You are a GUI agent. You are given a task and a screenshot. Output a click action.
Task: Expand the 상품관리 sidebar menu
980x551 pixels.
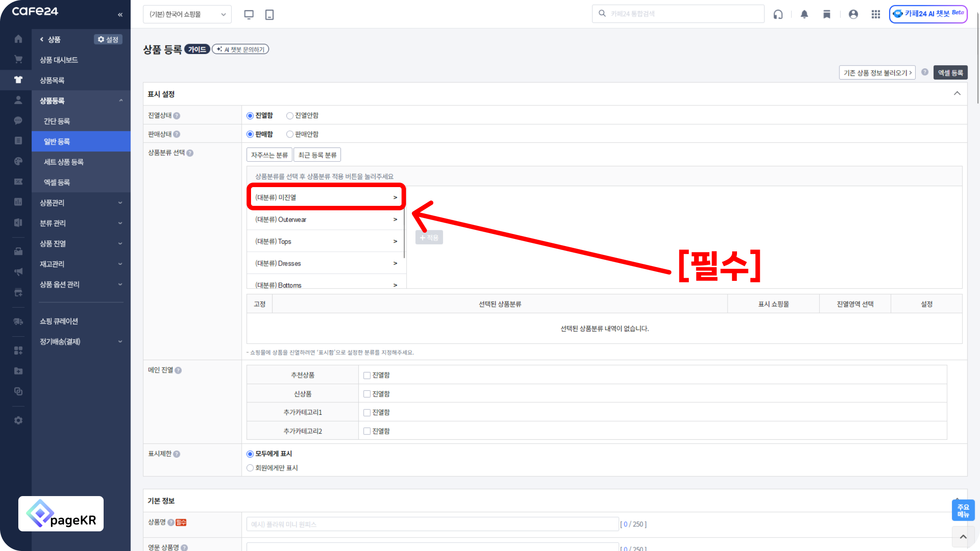(x=80, y=203)
